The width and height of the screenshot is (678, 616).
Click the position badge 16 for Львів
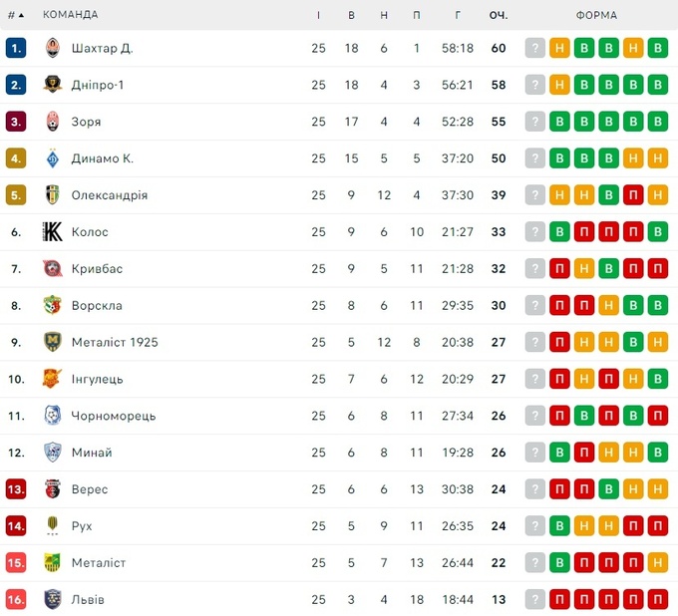click(16, 600)
